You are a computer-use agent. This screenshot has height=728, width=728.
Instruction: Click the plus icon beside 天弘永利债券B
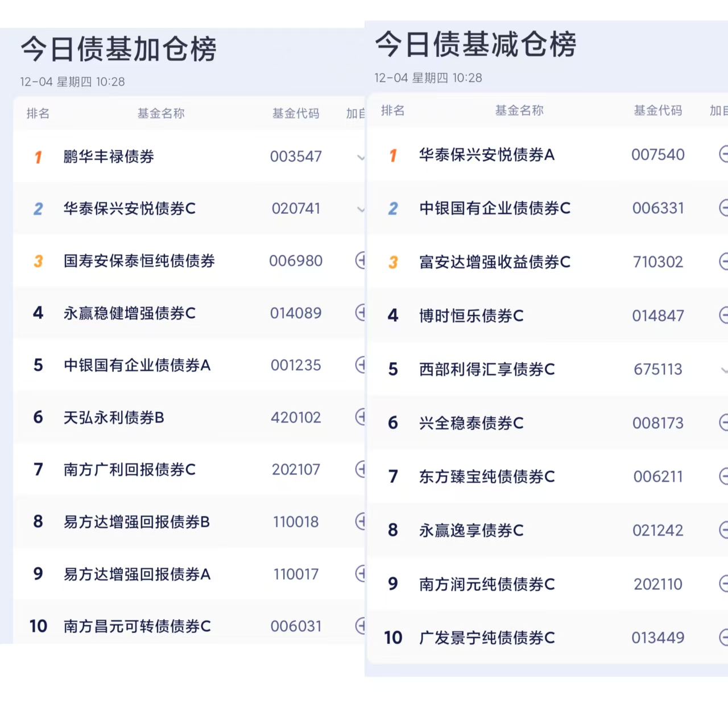tap(361, 417)
